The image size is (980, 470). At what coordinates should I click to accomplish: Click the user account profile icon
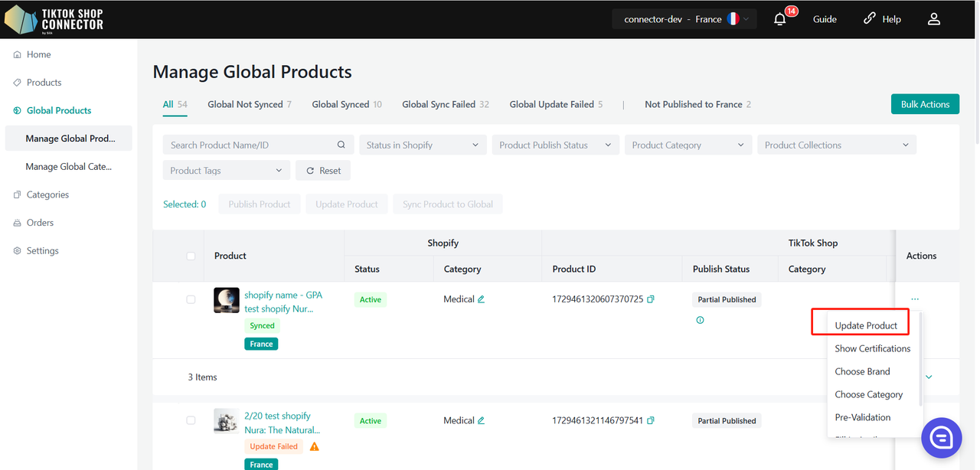933,19
